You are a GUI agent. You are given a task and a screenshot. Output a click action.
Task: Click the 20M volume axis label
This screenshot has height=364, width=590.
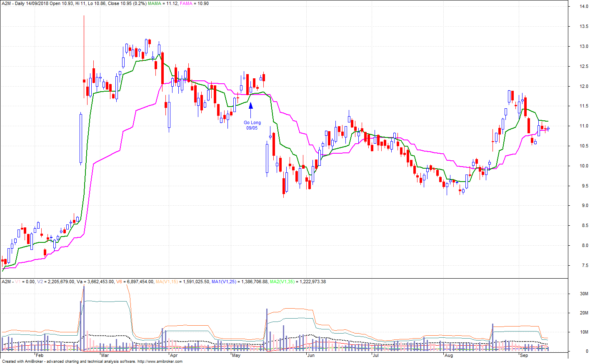point(584,313)
